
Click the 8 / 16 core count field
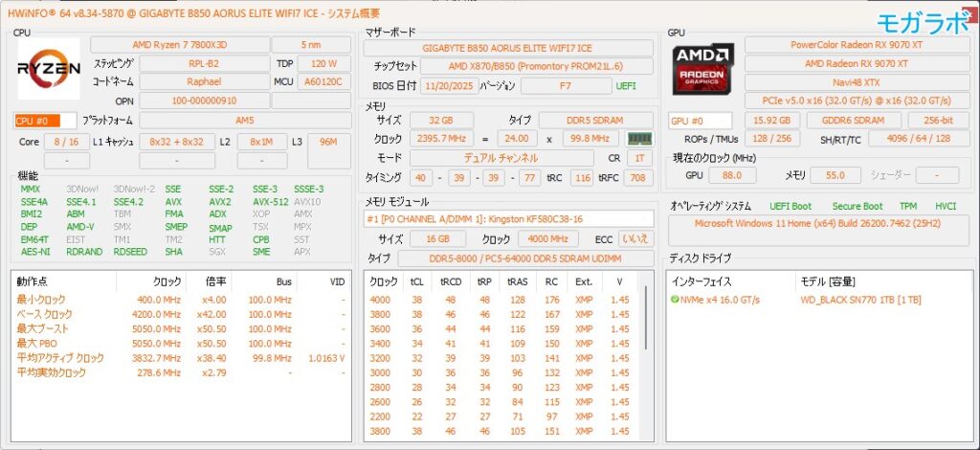(x=66, y=142)
